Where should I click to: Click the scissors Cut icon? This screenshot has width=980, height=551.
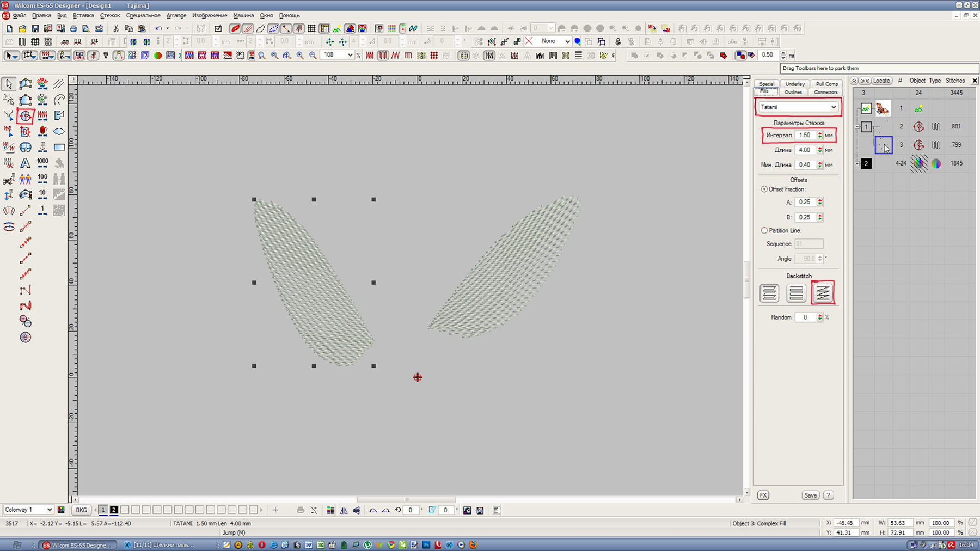point(115,28)
